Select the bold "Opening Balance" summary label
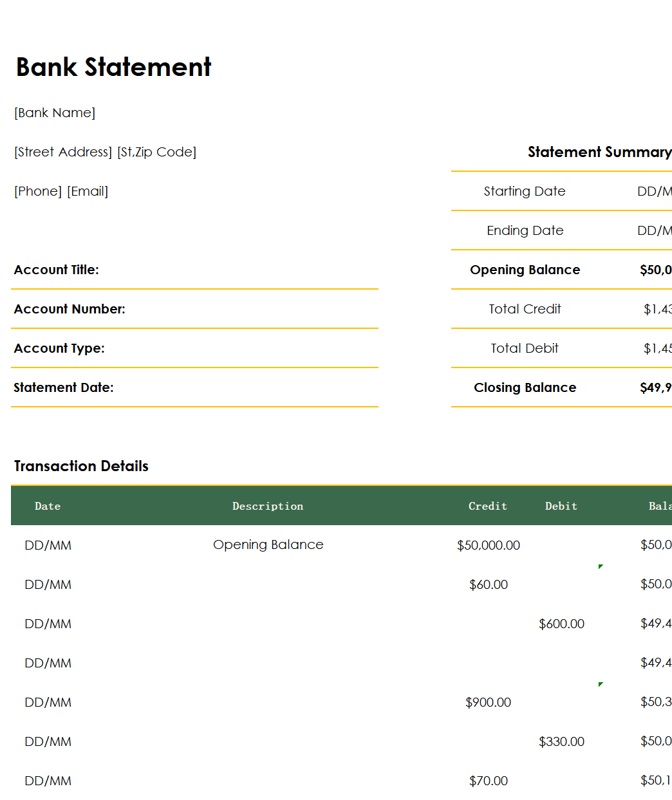The width and height of the screenshot is (672, 800). (x=525, y=270)
